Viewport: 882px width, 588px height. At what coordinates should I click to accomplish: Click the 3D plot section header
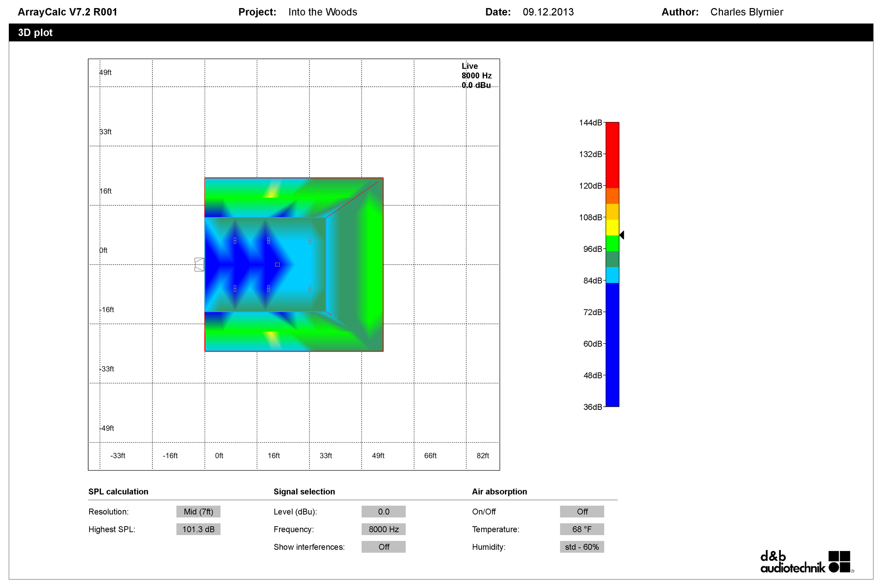tap(35, 32)
